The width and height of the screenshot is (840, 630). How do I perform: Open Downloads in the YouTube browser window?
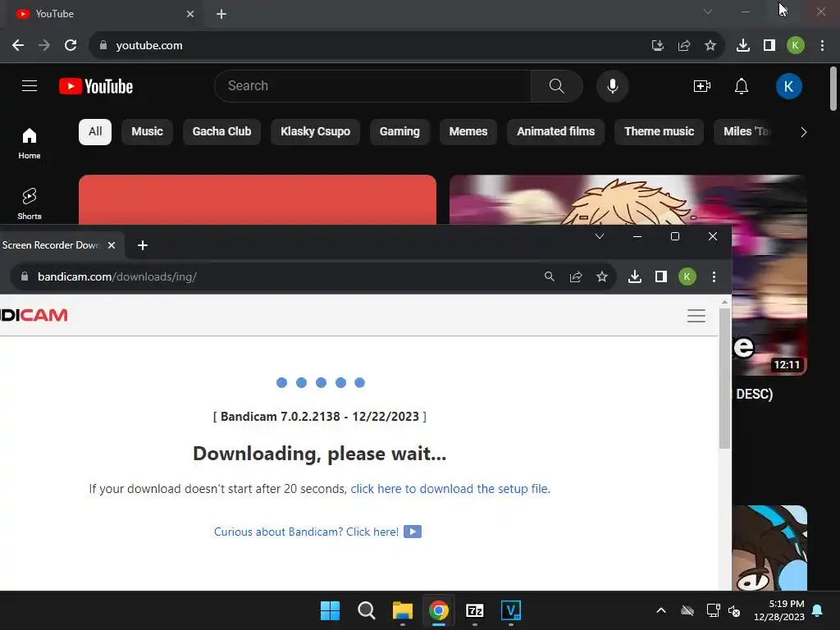coord(743,46)
